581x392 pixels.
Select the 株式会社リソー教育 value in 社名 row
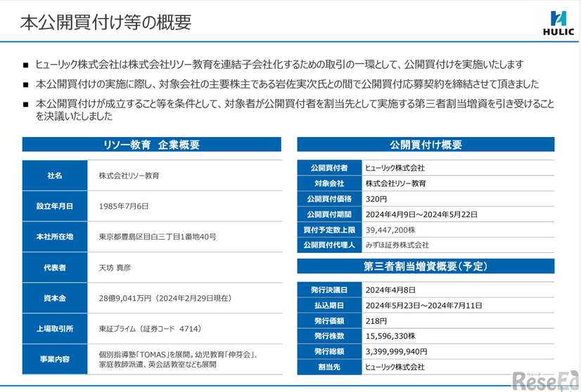pos(129,176)
